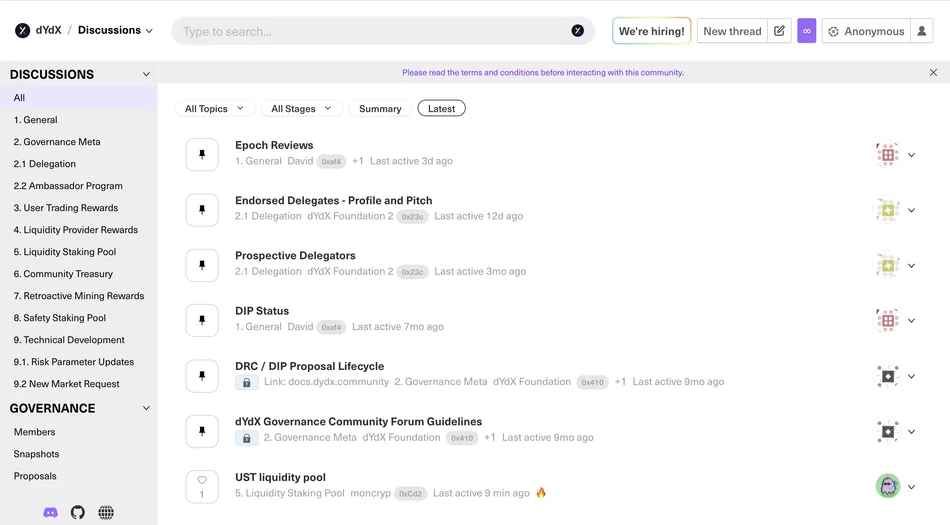Viewport: 950px width, 525px height.
Task: Open the Discord icon link
Action: coord(50,512)
